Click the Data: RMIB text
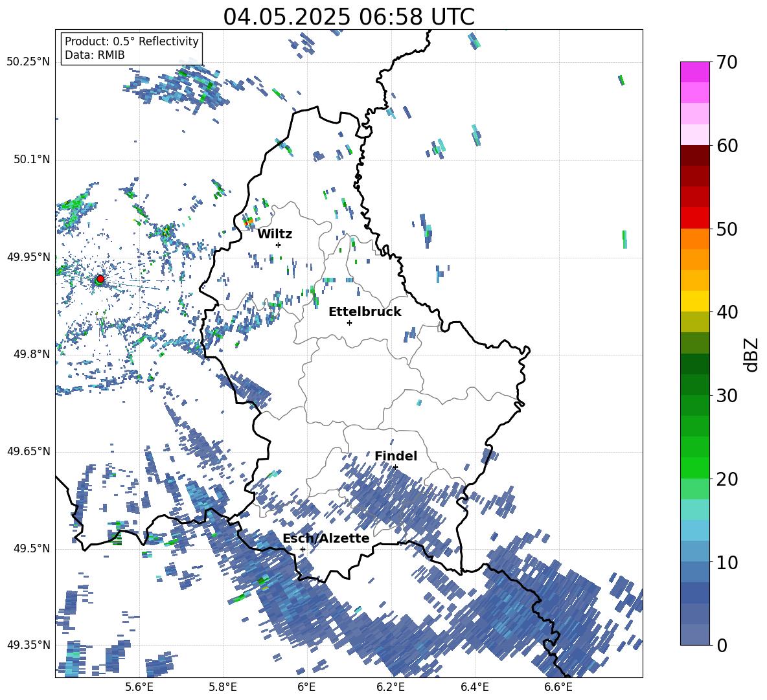Viewport: 767px width, 700px height. pyautogui.click(x=95, y=55)
